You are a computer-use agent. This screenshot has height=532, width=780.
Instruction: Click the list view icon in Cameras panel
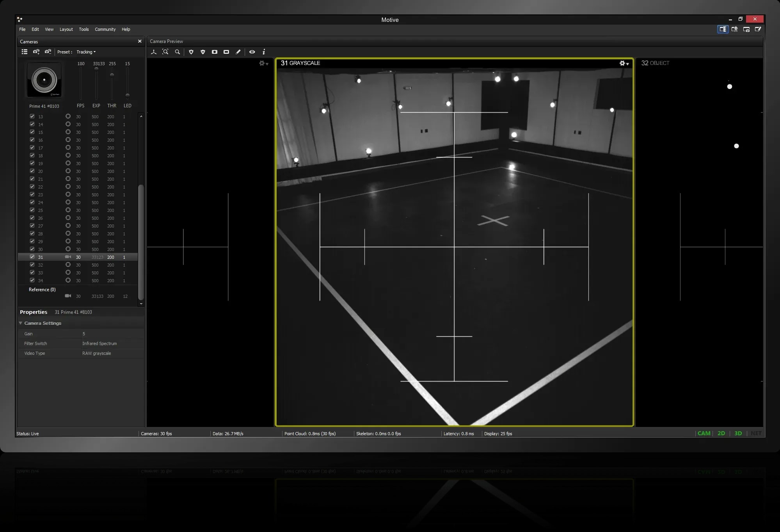[24, 52]
